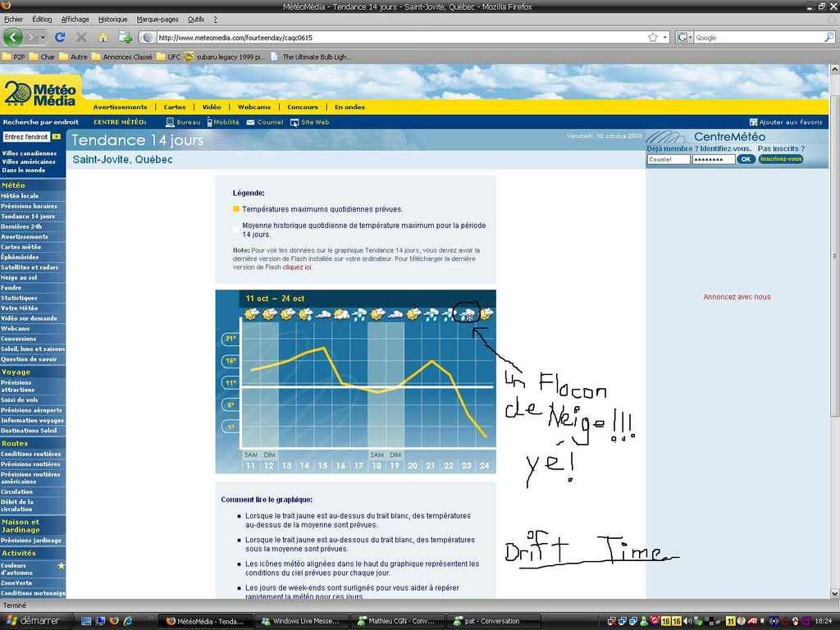Switch to Mathieu CGN conversation taskbar window
This screenshot has height=630, width=840.
[x=398, y=621]
